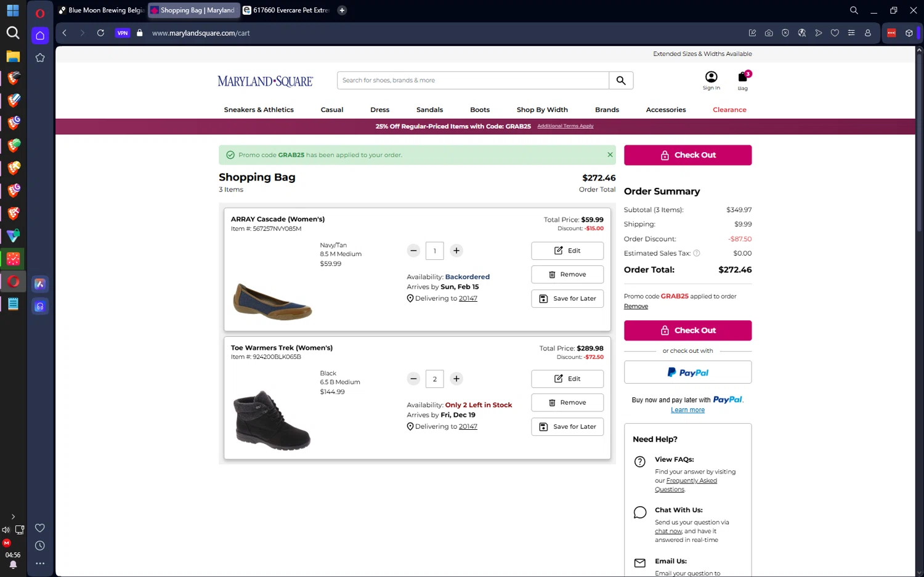
Task: Click the address bar URL
Action: [x=201, y=33]
